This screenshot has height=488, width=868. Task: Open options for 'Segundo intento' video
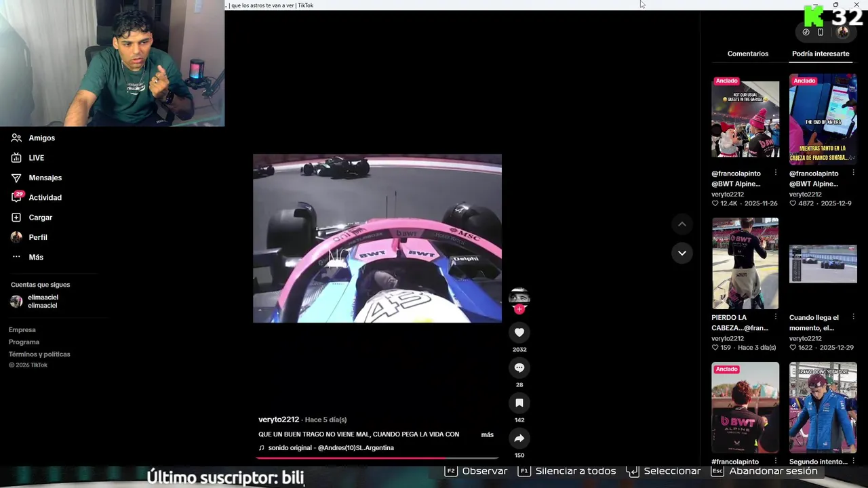pos(853,462)
